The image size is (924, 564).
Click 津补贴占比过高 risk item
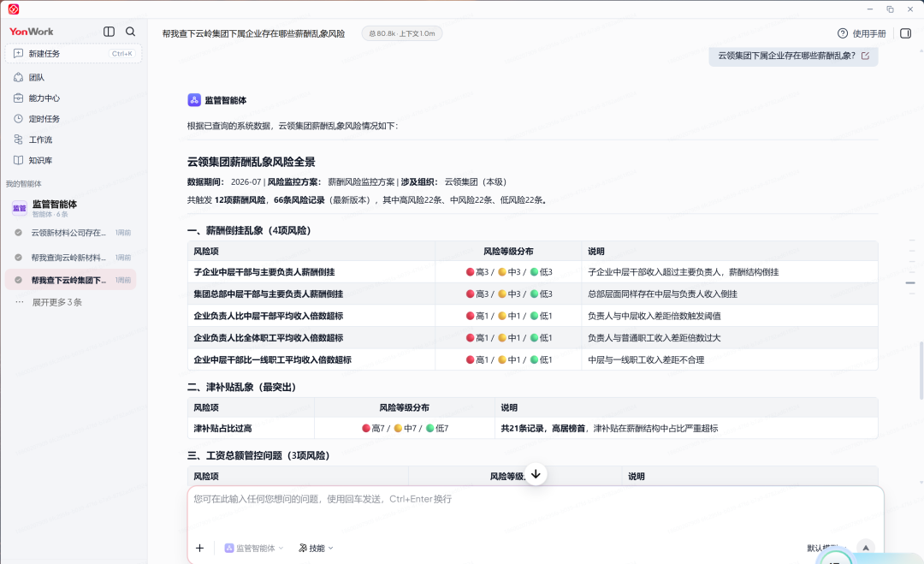coord(222,429)
